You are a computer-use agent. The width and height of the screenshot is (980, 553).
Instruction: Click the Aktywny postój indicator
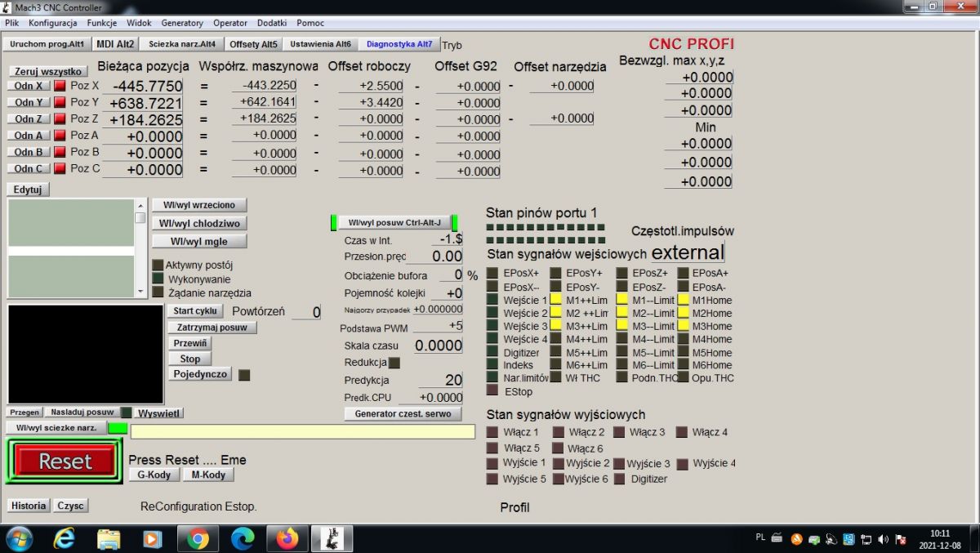coord(158,265)
